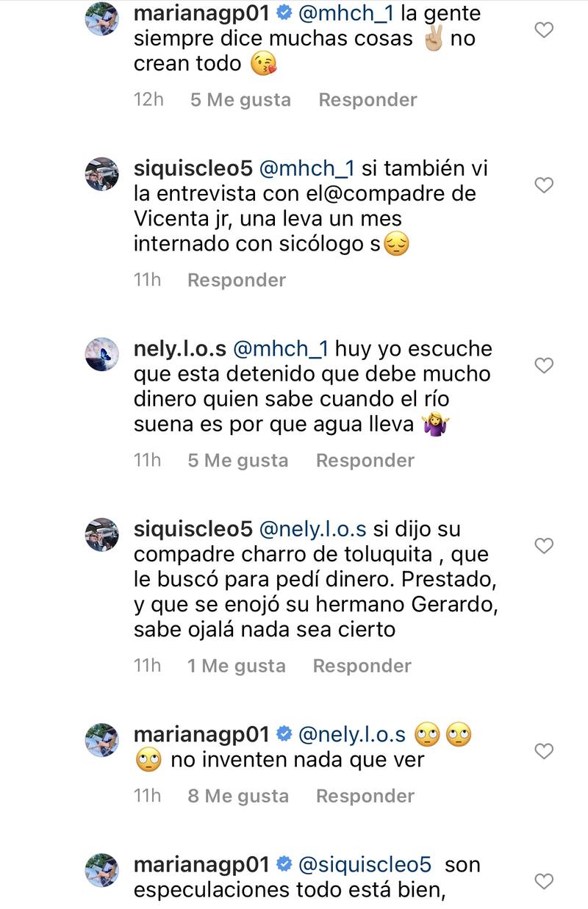Reply to siquiscleo5's comment with no likes
This screenshot has width=588, height=909.
237,280
